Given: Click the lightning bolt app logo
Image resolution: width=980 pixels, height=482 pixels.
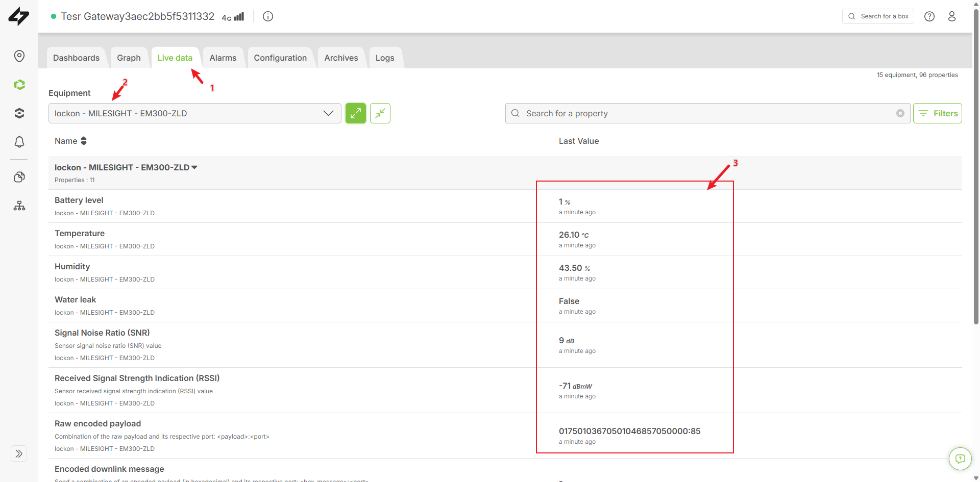Looking at the screenshot, I should tap(19, 16).
